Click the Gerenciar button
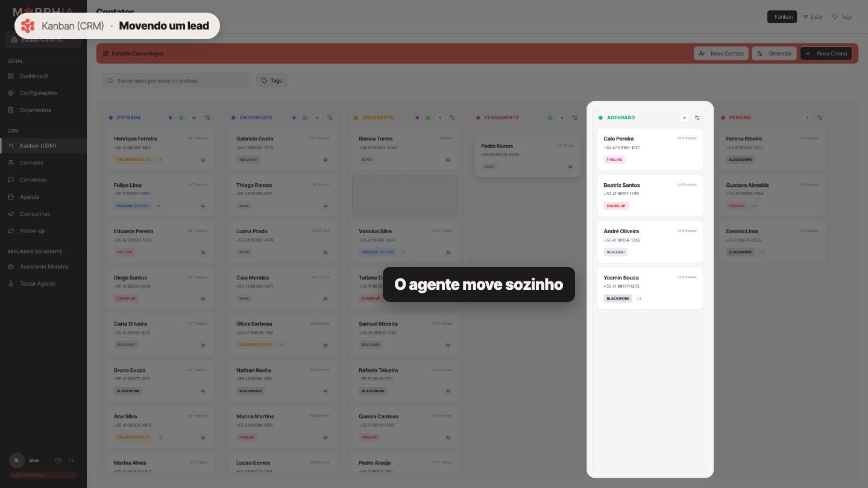This screenshot has width=868, height=488. click(x=774, y=54)
